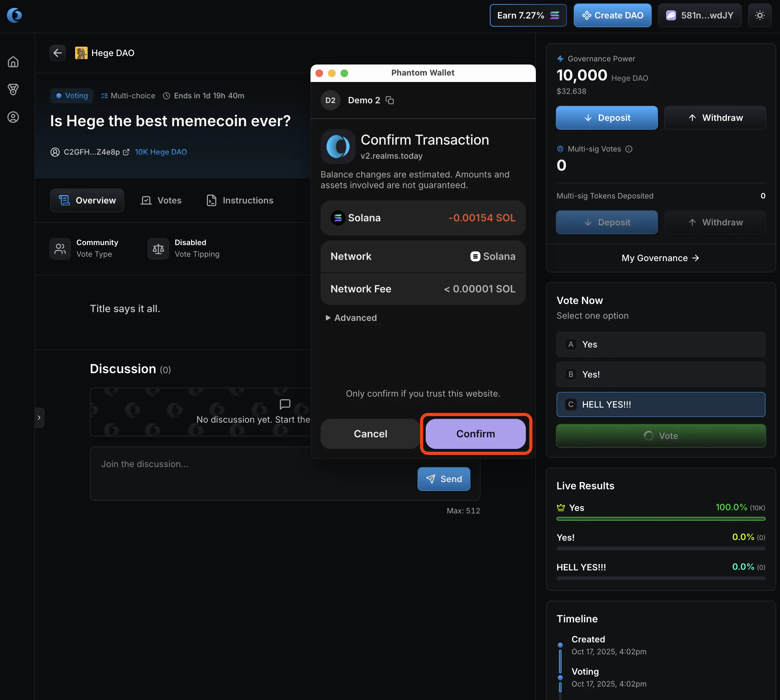Open the external link icon next to C2GFH...Z4e8p
The width and height of the screenshot is (780, 700).
[x=126, y=152]
